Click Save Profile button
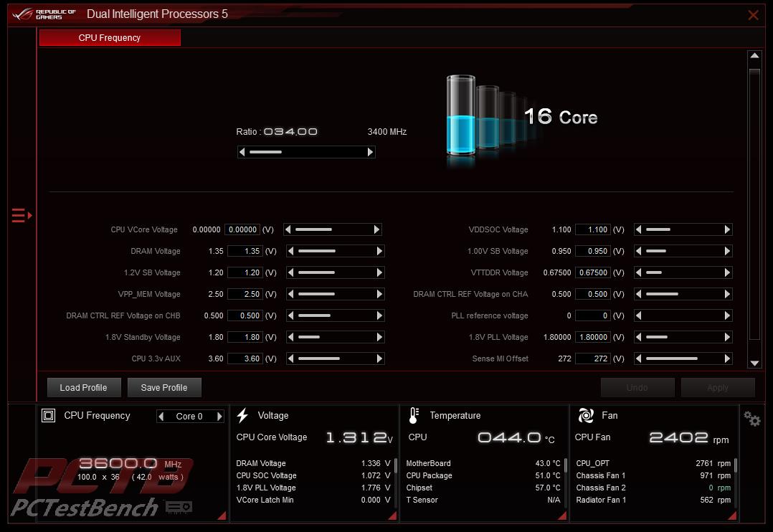This screenshot has width=773, height=532. 164,388
